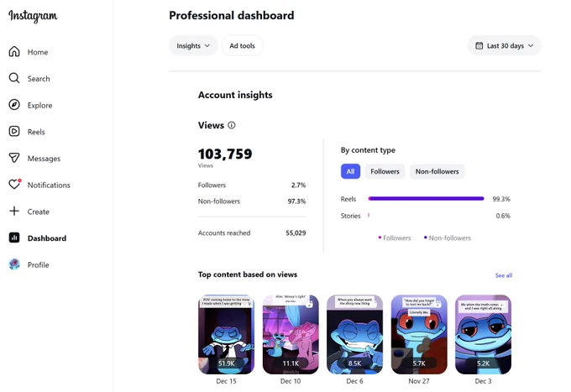571x392 pixels.
Task: Open Search magnifier icon in sidebar
Action: click(x=14, y=78)
